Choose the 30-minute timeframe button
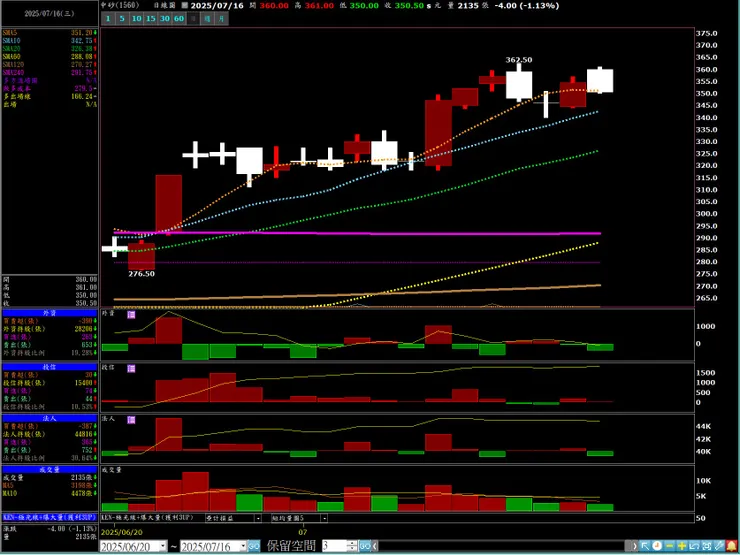 (165, 19)
